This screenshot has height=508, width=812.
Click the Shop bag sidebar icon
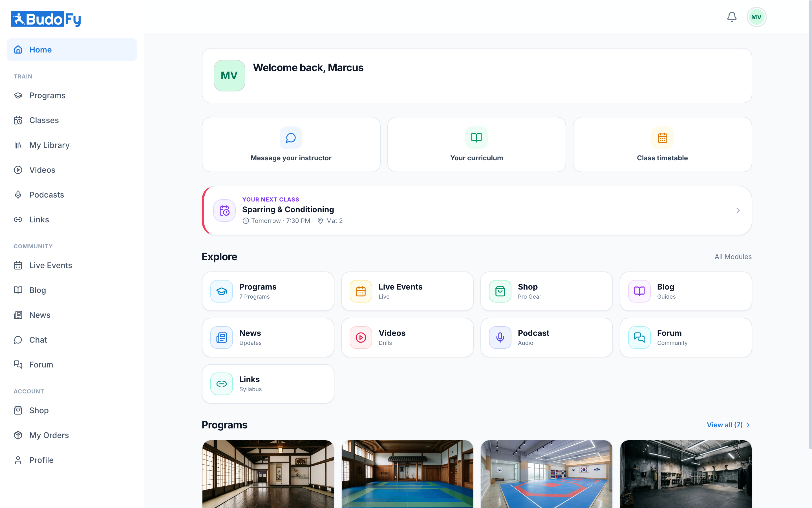[18, 411]
